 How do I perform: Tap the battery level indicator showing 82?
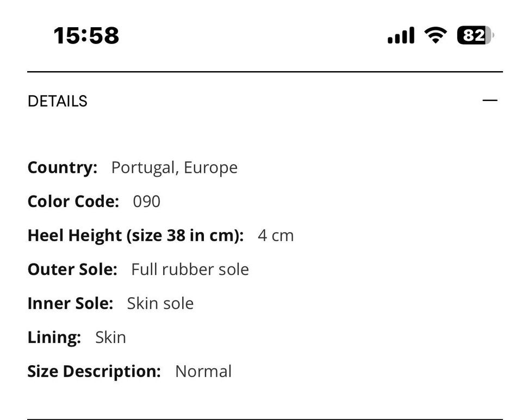point(475,36)
